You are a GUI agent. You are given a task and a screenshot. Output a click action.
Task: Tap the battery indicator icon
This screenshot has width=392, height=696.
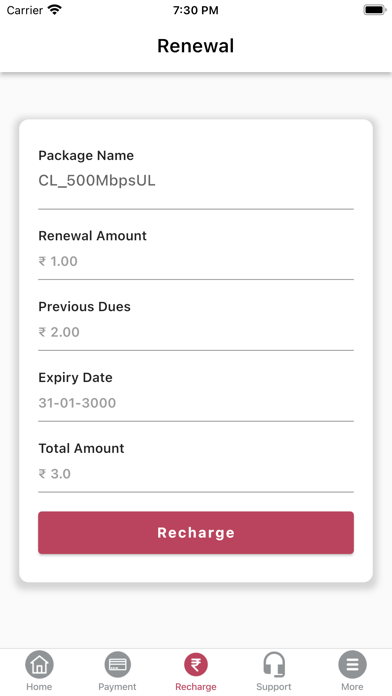375,10
